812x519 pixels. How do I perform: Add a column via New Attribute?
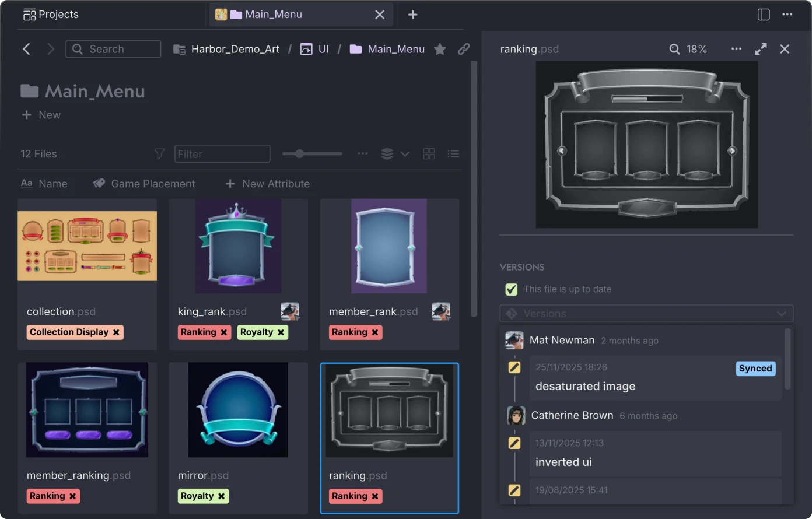[267, 184]
